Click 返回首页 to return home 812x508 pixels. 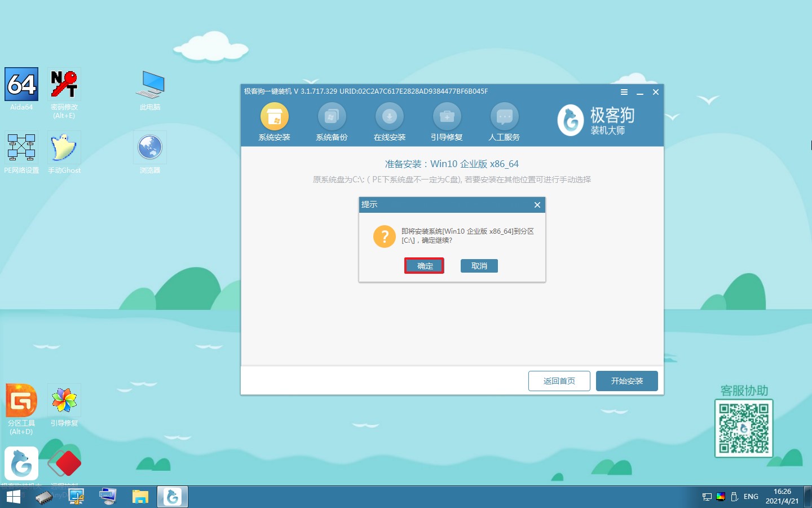click(x=559, y=381)
